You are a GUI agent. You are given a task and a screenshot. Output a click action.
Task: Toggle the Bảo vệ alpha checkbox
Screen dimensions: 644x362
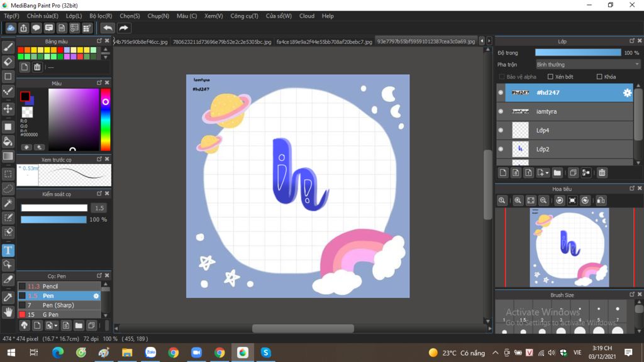point(501,77)
